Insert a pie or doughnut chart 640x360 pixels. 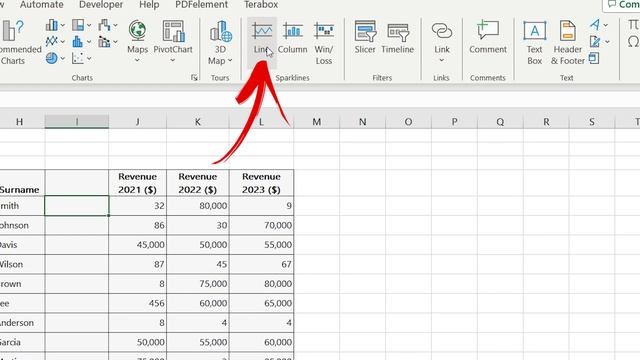(x=52, y=58)
